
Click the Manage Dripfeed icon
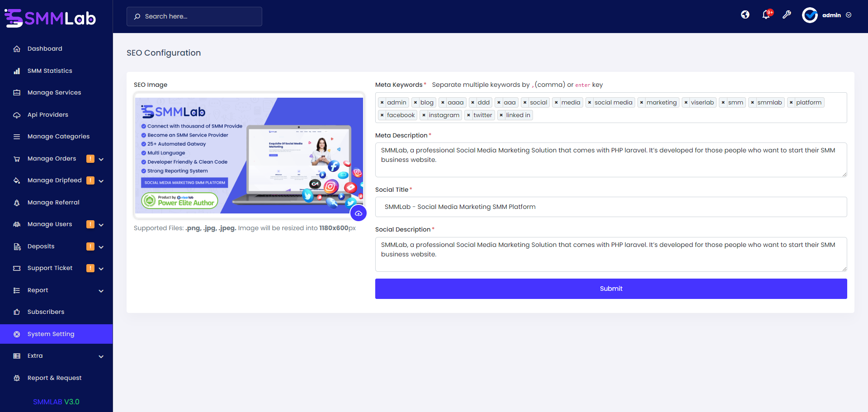(x=17, y=180)
